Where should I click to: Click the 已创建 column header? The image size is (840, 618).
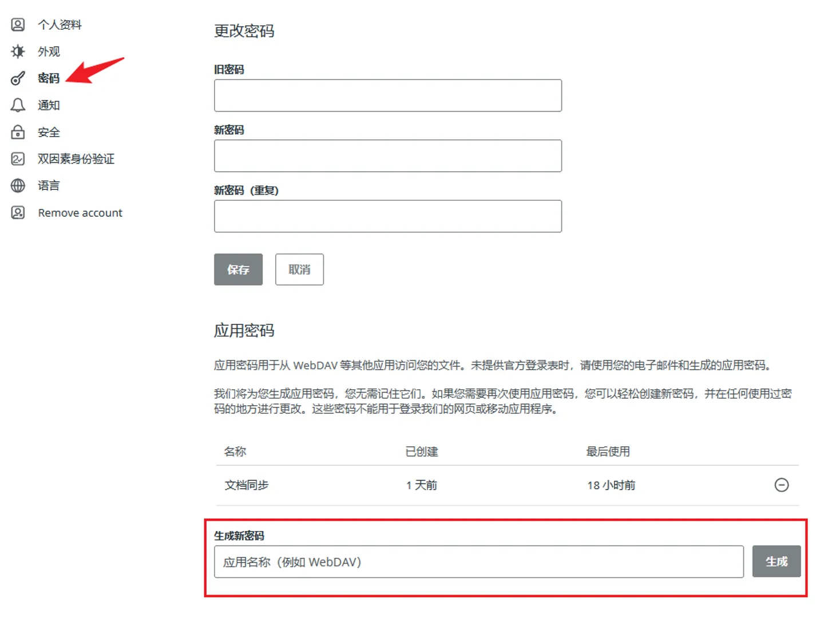coord(422,451)
